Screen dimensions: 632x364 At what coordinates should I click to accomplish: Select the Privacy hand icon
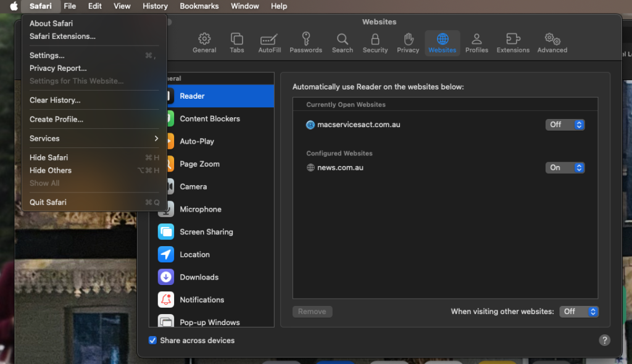pos(408,43)
